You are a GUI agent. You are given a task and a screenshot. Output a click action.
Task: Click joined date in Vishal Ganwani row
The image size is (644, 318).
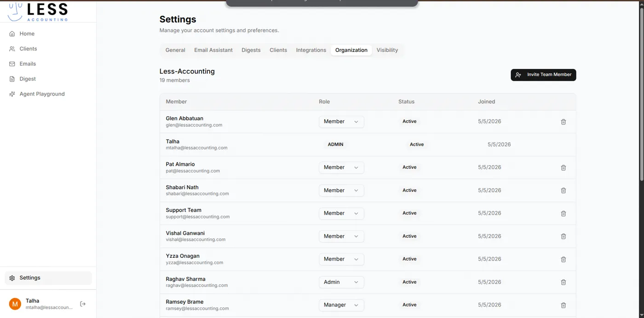pyautogui.click(x=489, y=236)
